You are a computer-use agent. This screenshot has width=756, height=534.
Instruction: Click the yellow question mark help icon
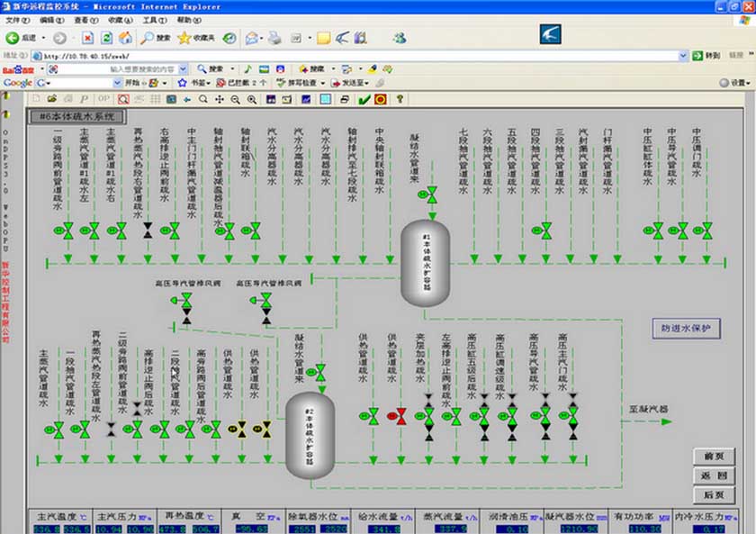point(400,98)
